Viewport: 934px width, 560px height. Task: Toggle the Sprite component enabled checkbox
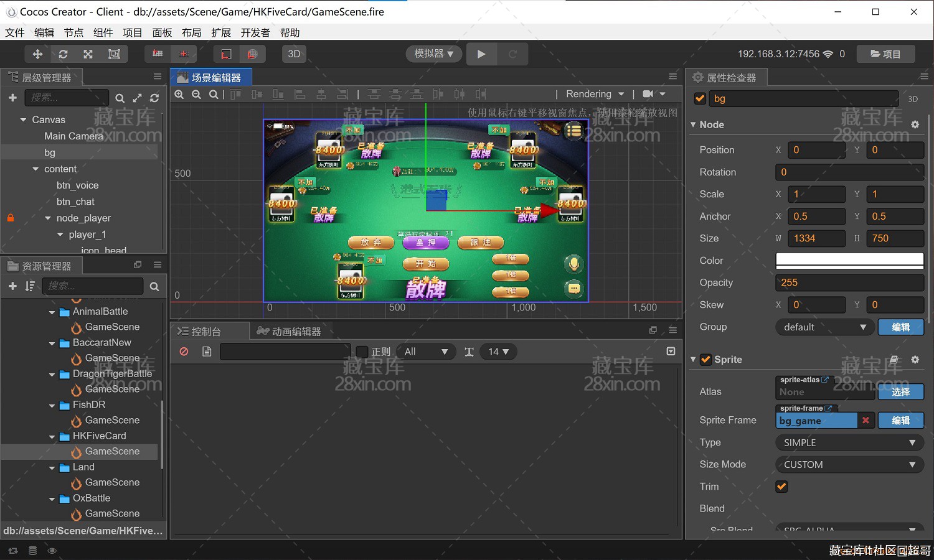tap(706, 359)
